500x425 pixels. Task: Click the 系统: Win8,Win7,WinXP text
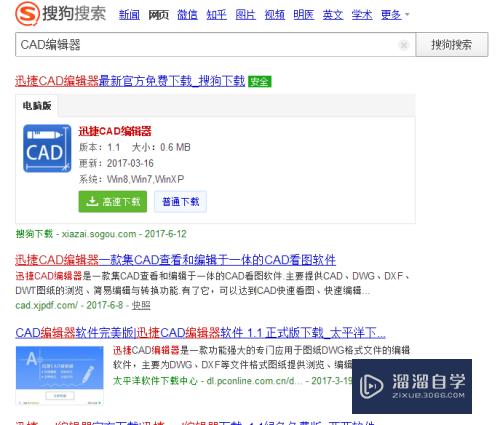131,179
